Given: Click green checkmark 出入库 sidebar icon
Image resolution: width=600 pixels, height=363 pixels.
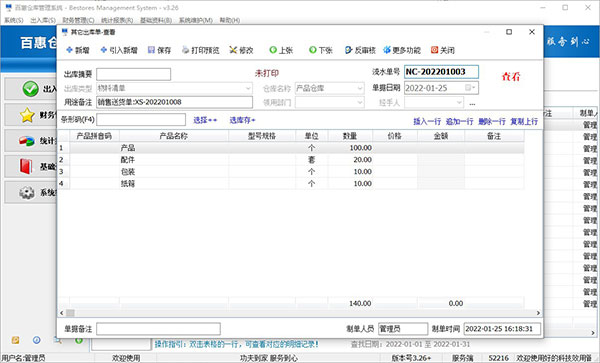Looking at the screenshot, I should [x=30, y=89].
